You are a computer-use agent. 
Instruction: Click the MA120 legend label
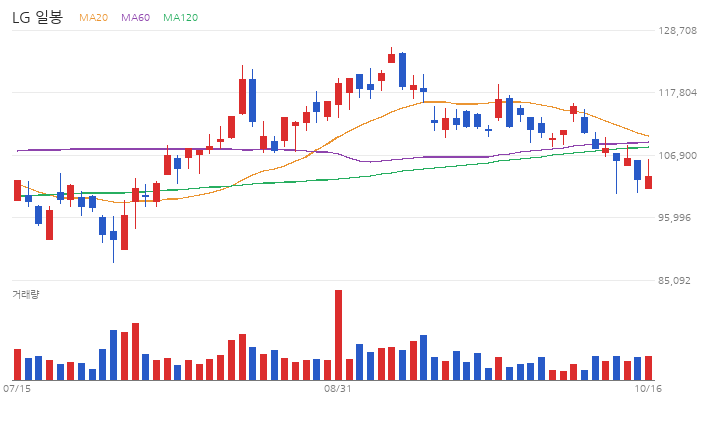pyautogui.click(x=180, y=17)
